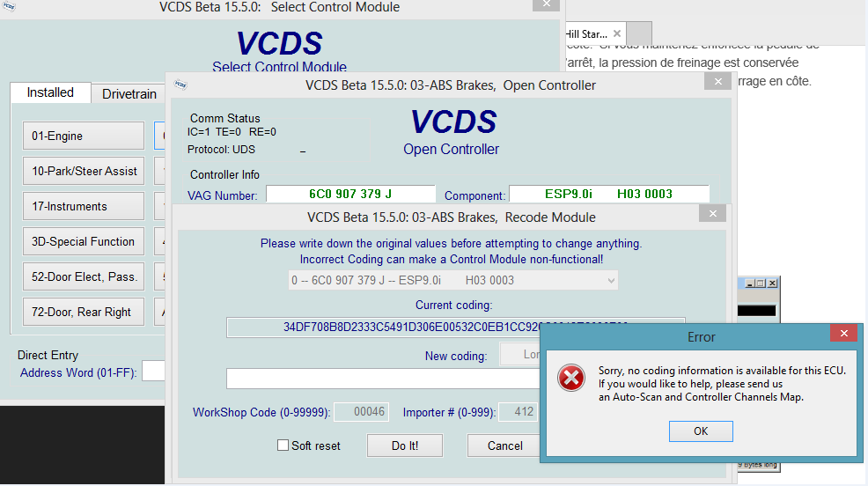This screenshot has width=868, height=486.
Task: Switch to the Drivetrain tab
Action: 129,94
